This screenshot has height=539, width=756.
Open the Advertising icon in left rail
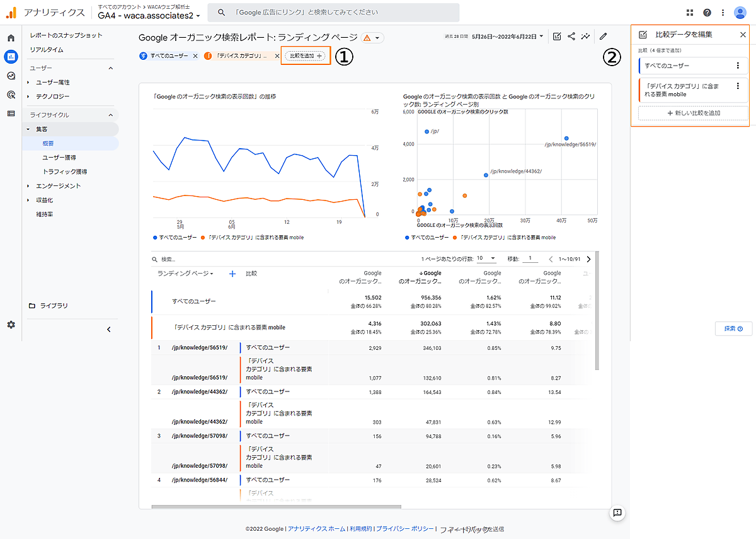[11, 95]
